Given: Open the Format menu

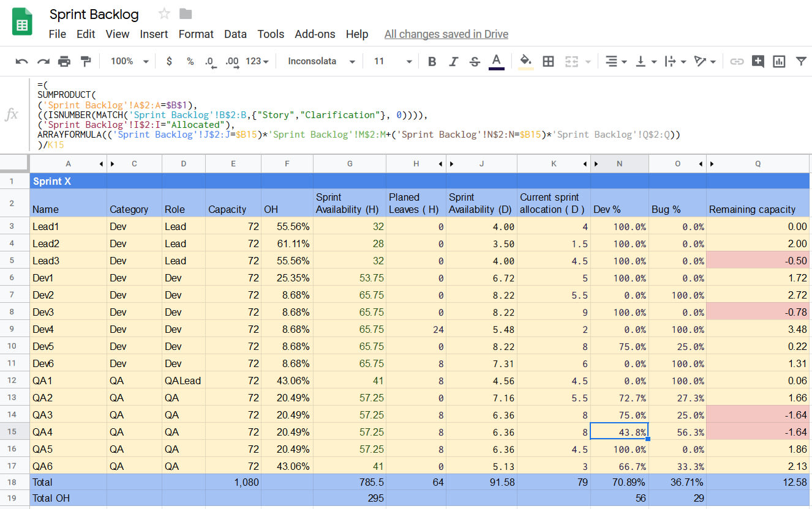Looking at the screenshot, I should coord(196,34).
